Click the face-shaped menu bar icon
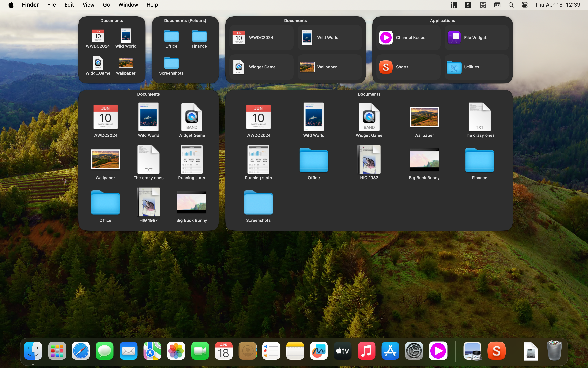Image resolution: width=588 pixels, height=368 pixels. pyautogui.click(x=483, y=5)
